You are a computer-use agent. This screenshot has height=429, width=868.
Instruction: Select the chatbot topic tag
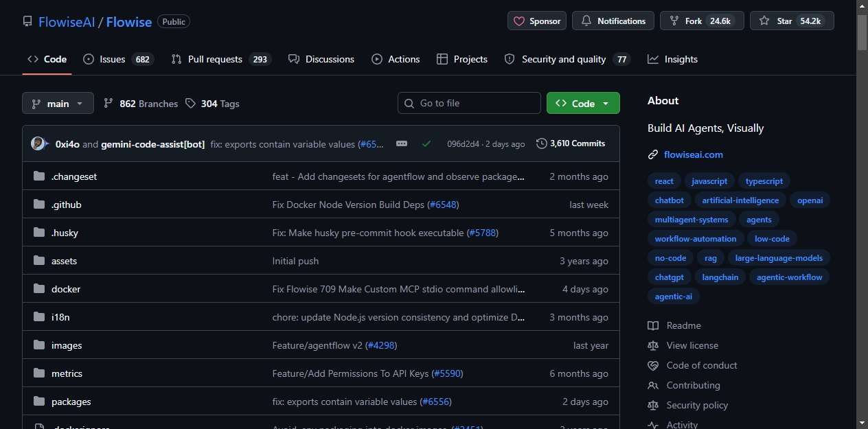(670, 200)
